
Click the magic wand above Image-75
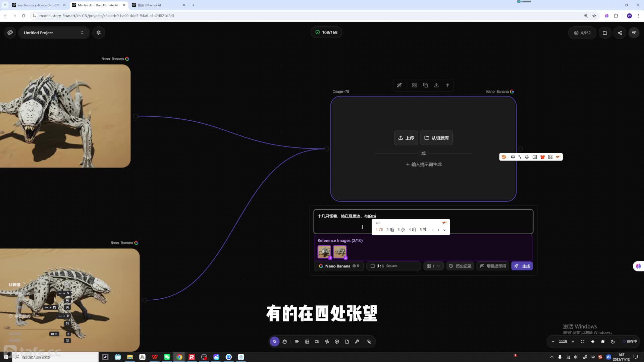(x=399, y=85)
